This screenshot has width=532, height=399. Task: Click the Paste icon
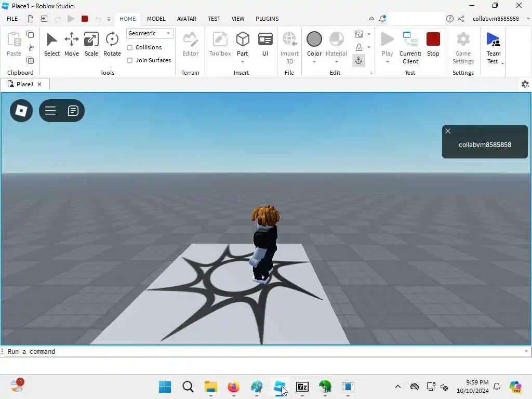14,44
